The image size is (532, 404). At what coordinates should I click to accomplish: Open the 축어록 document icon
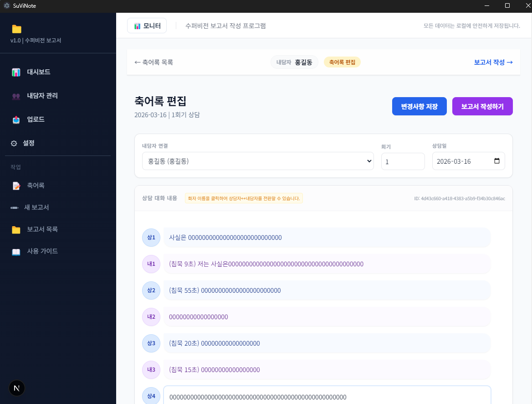(x=17, y=185)
